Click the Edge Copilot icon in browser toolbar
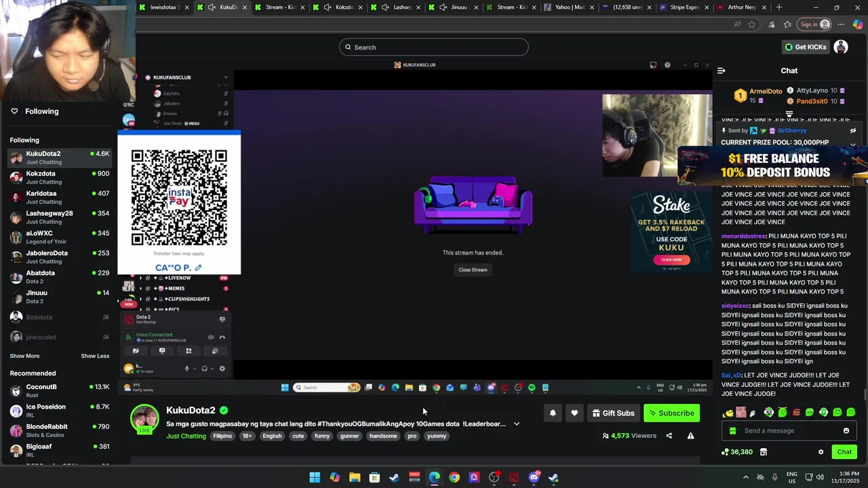 pos(858,24)
